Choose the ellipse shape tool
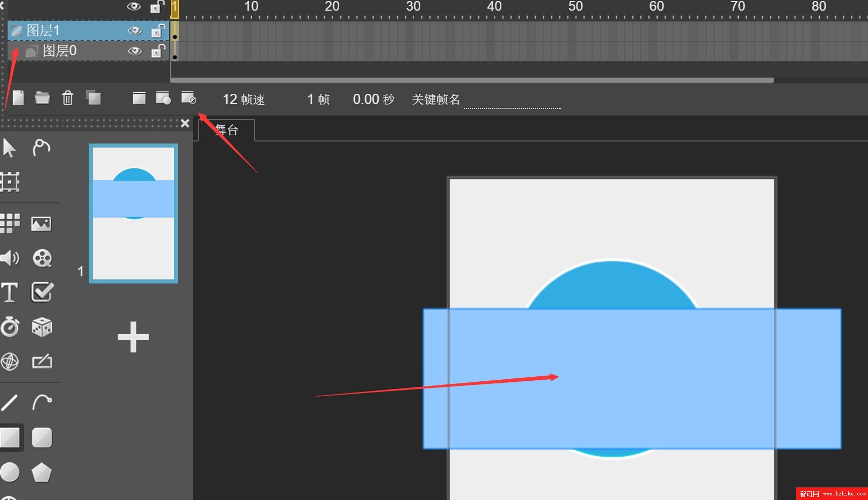The height and width of the screenshot is (500, 868). tap(10, 472)
